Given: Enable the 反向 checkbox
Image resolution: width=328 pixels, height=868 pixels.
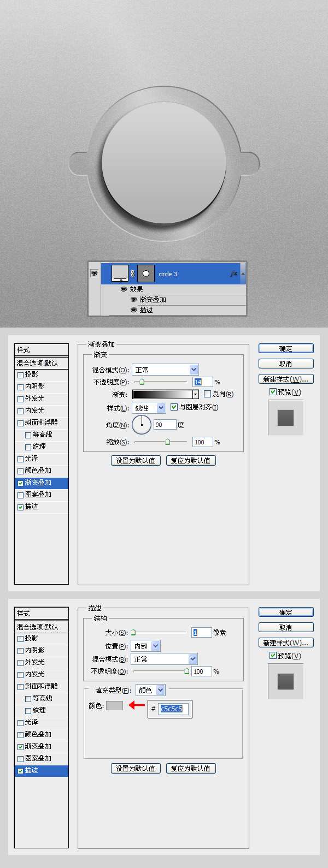Looking at the screenshot, I should coord(207,394).
